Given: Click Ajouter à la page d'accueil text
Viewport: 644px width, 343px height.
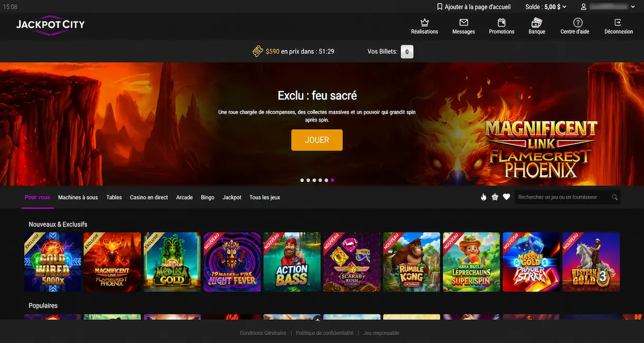Looking at the screenshot, I should tap(478, 7).
